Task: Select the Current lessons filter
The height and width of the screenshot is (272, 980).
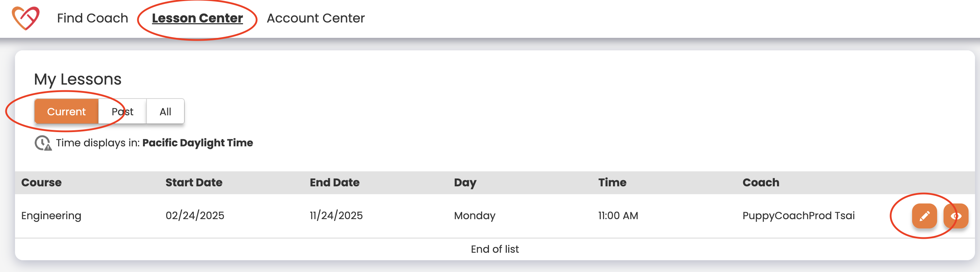Action: 66,111
